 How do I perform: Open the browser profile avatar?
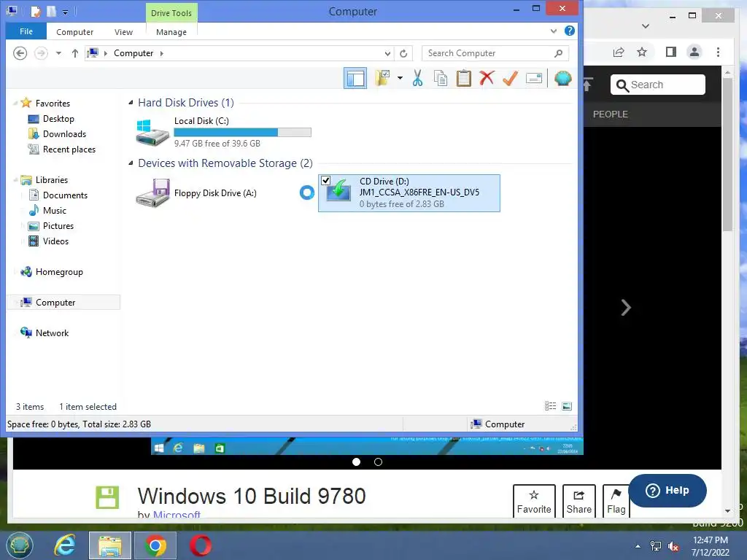(694, 52)
